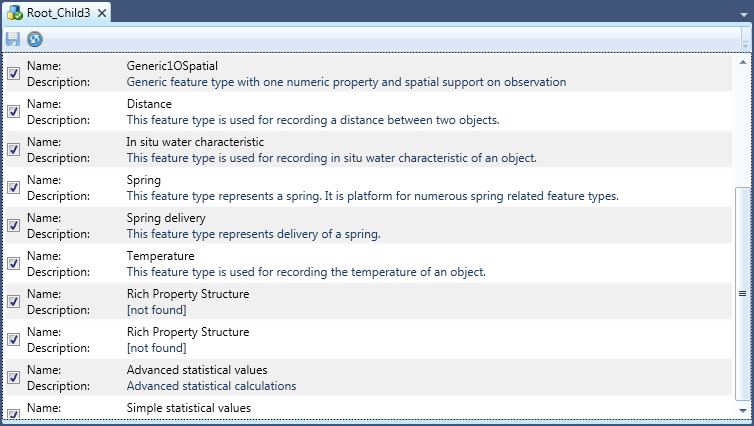The image size is (754, 426).
Task: Select the Root_Child3 tab
Action: tap(52, 13)
